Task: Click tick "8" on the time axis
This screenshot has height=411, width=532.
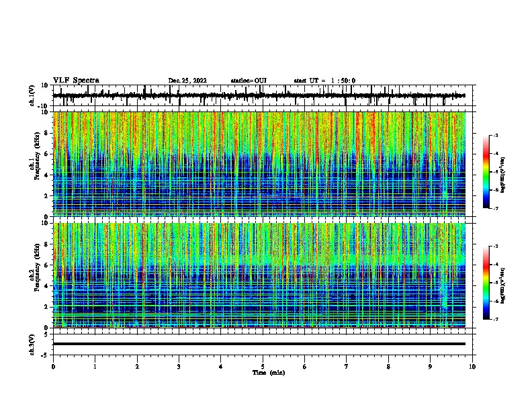Action: click(388, 367)
